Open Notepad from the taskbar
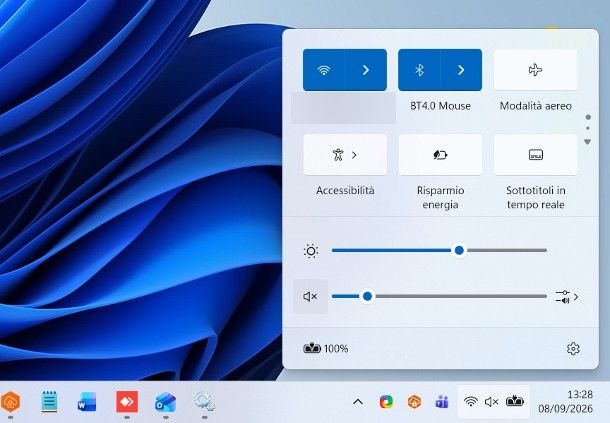The width and height of the screenshot is (610, 423). [x=49, y=402]
